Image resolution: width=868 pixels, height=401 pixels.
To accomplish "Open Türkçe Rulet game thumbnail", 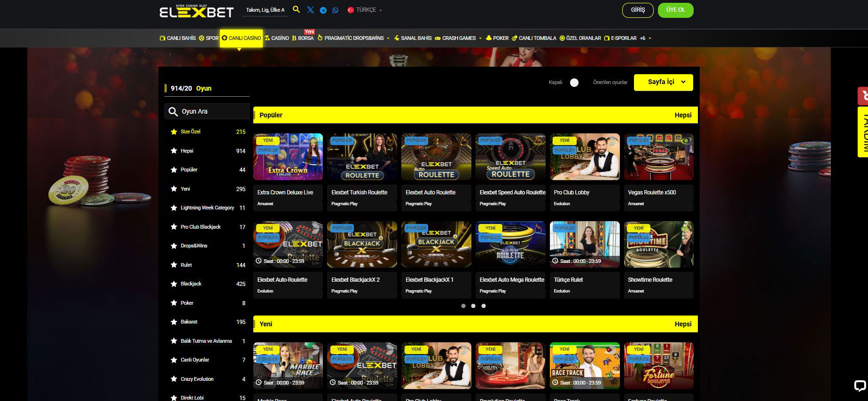I will click(x=585, y=244).
